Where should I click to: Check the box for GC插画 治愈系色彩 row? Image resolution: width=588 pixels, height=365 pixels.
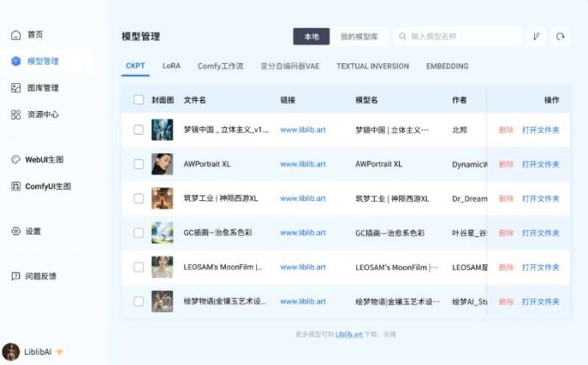coord(139,233)
